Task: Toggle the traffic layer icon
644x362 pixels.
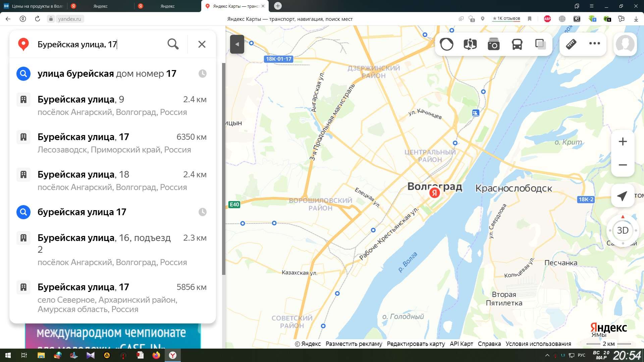Action: pos(446,44)
